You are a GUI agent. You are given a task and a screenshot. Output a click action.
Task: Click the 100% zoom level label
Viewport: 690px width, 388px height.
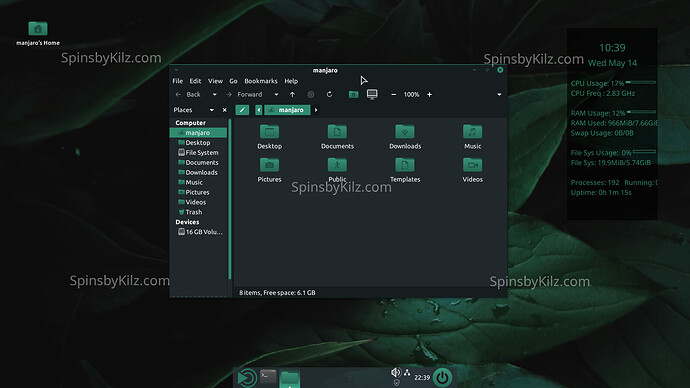[411, 94]
